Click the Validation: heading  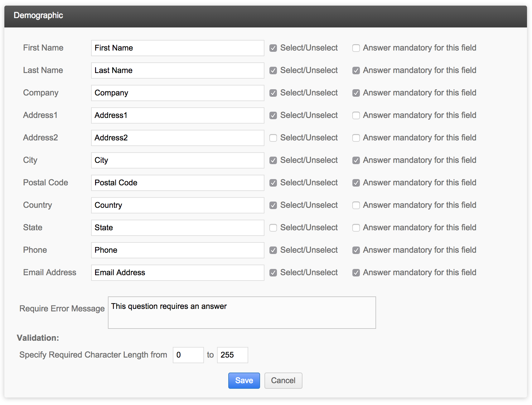(x=38, y=338)
